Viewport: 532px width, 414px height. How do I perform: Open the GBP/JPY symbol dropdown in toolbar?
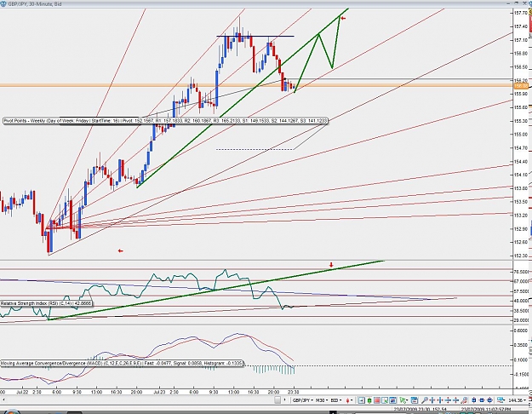[303, 400]
